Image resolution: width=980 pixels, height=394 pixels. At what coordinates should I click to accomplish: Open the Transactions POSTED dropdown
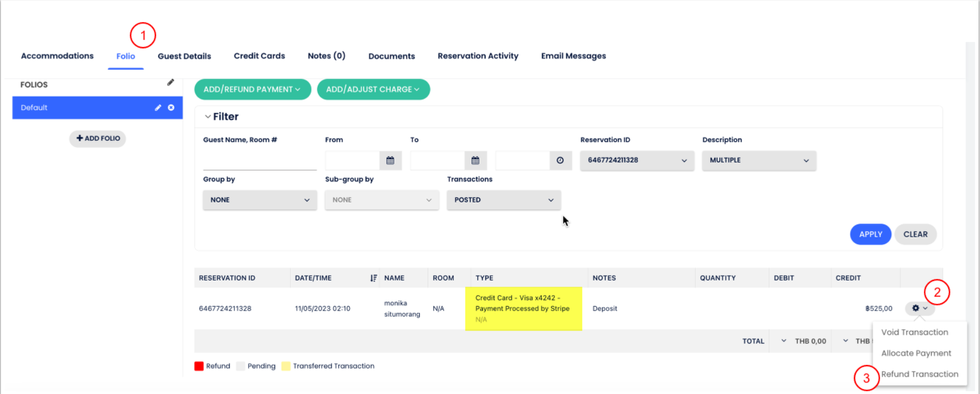503,200
